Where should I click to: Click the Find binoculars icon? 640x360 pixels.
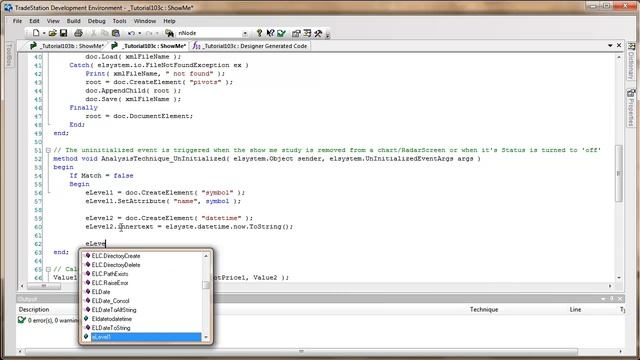pyautogui.click(x=169, y=33)
